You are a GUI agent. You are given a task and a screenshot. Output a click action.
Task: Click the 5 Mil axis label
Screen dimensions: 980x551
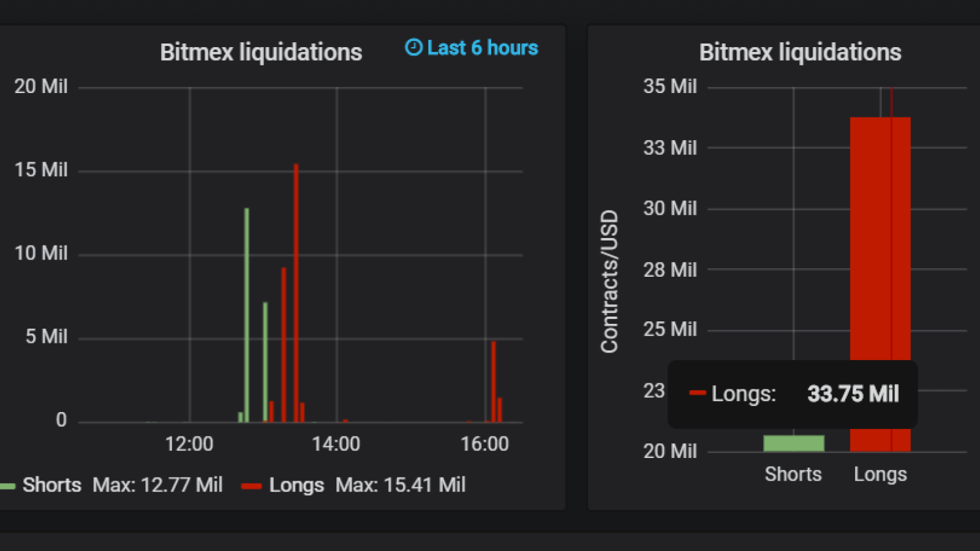pos(47,336)
